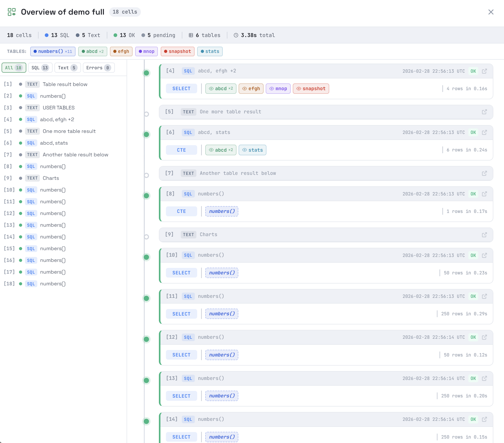Image resolution: width=504 pixels, height=443 pixels.
Task: Click the CTE badge in cell [8]
Action: tap(182, 211)
